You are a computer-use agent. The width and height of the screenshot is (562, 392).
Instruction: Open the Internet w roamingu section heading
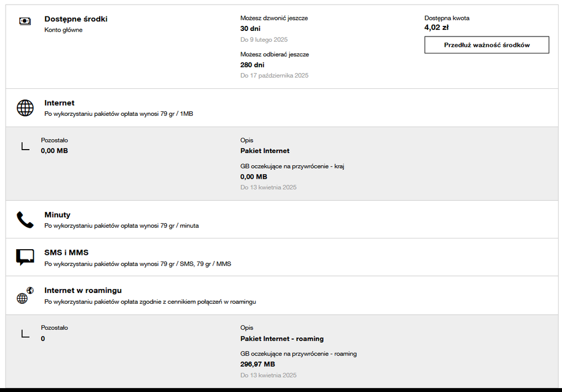pyautogui.click(x=83, y=290)
